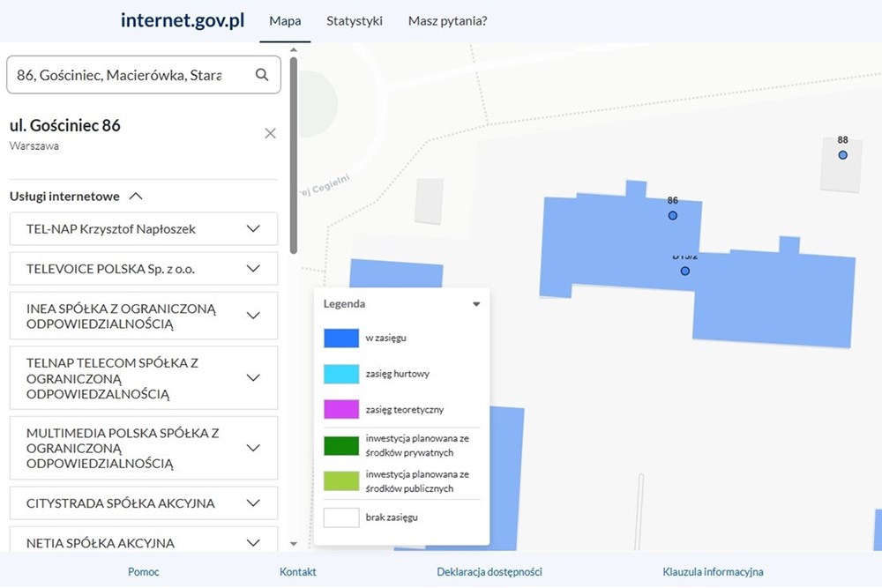Expand CITYSTRADA SPÓŁKA AKCYJNA details
Image resolution: width=882 pixels, height=588 pixels.
click(x=254, y=502)
